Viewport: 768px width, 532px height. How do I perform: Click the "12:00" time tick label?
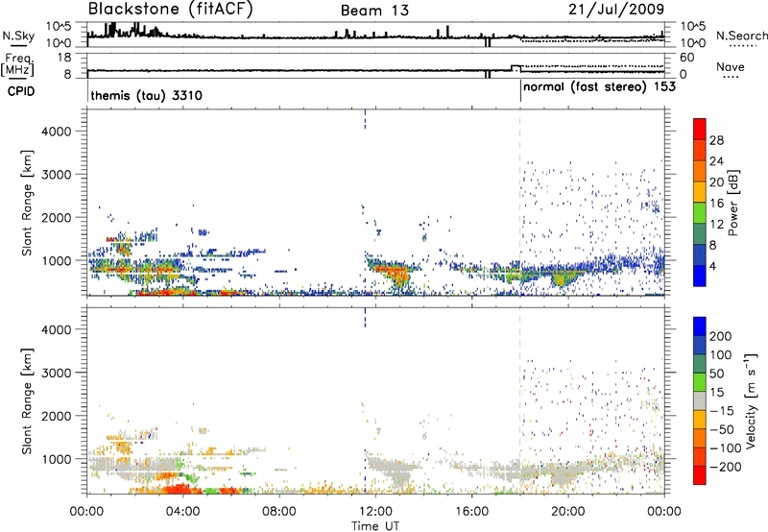tap(375, 512)
